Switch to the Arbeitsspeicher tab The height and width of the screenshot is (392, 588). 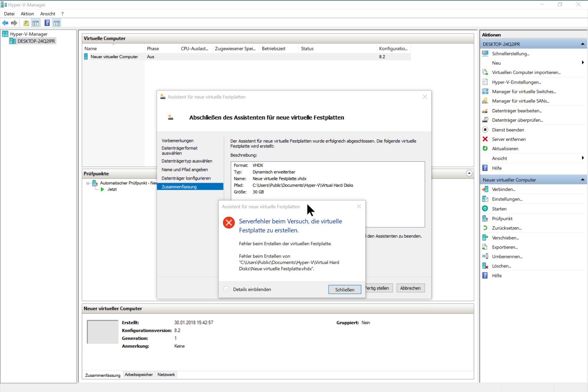pyautogui.click(x=138, y=375)
